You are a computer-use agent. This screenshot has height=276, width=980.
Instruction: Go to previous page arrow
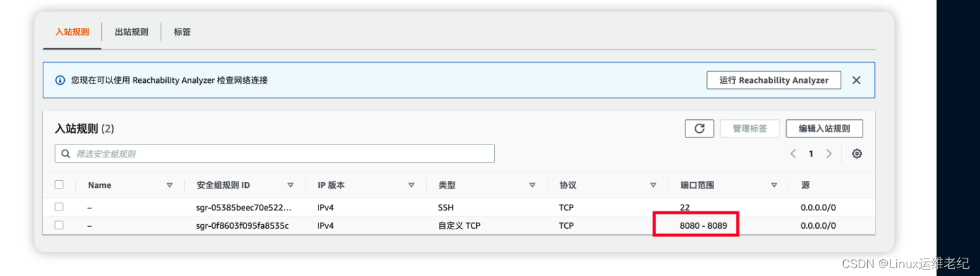pyautogui.click(x=793, y=154)
